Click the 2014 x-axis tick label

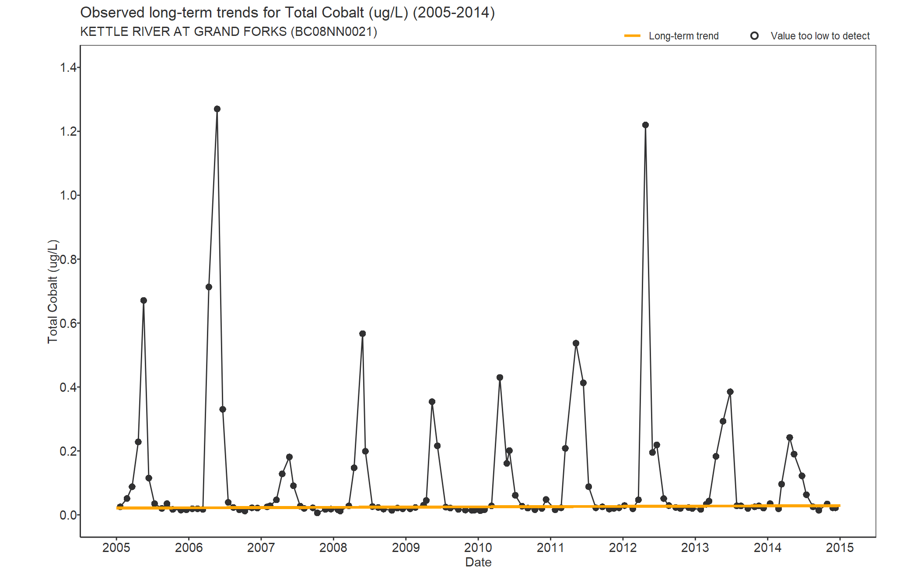(x=767, y=547)
